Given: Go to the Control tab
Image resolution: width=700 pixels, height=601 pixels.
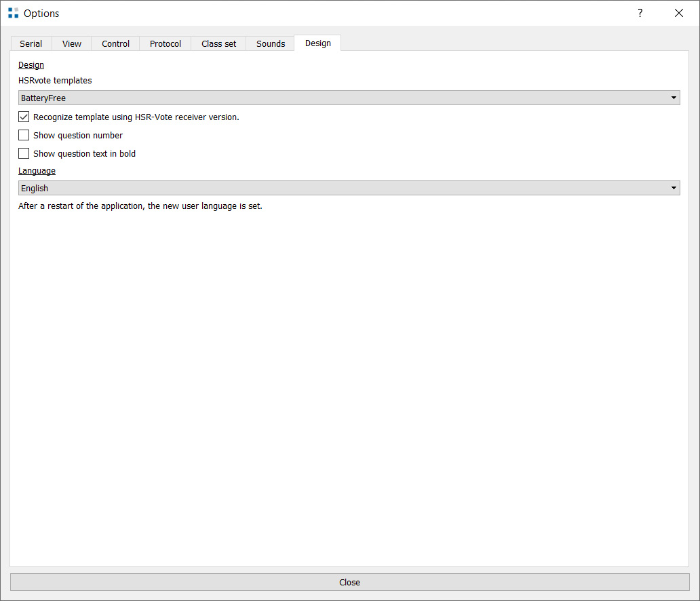Looking at the screenshot, I should click(115, 43).
